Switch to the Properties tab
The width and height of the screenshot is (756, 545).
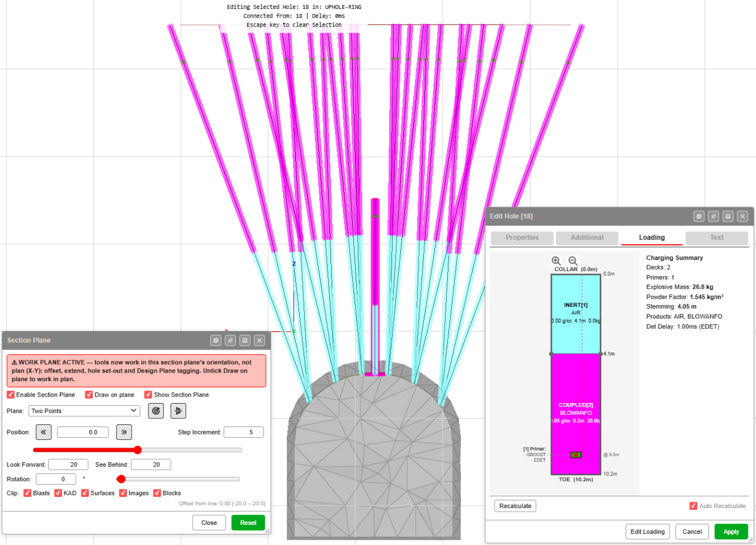pos(522,238)
